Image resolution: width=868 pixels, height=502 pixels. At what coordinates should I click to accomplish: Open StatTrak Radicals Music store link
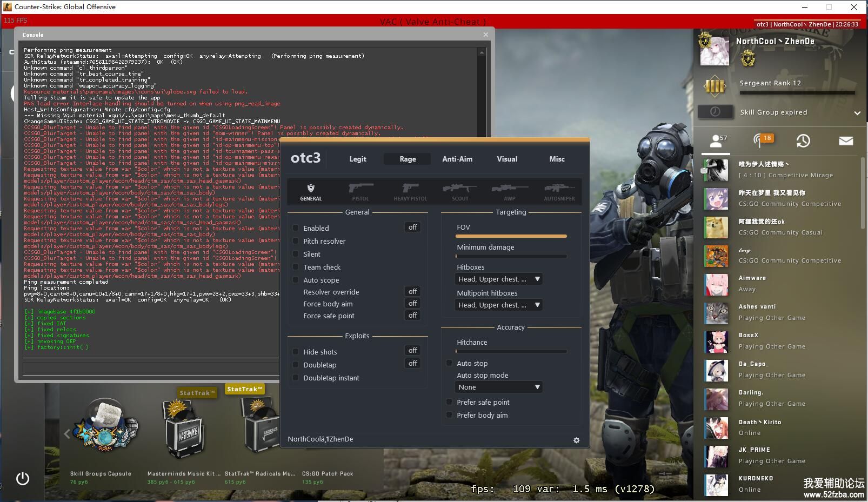point(260,474)
